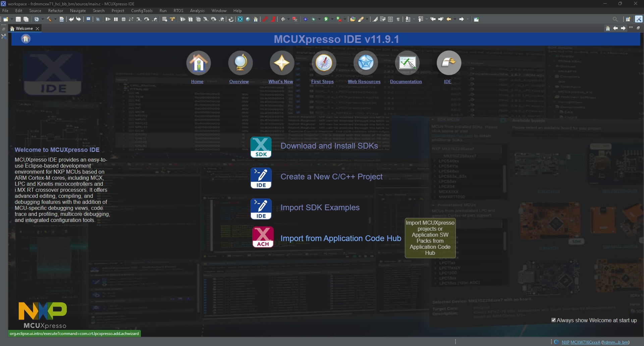Image resolution: width=644 pixels, height=346 pixels.
Task: Click the Resume debug icon
Action: coord(108,19)
